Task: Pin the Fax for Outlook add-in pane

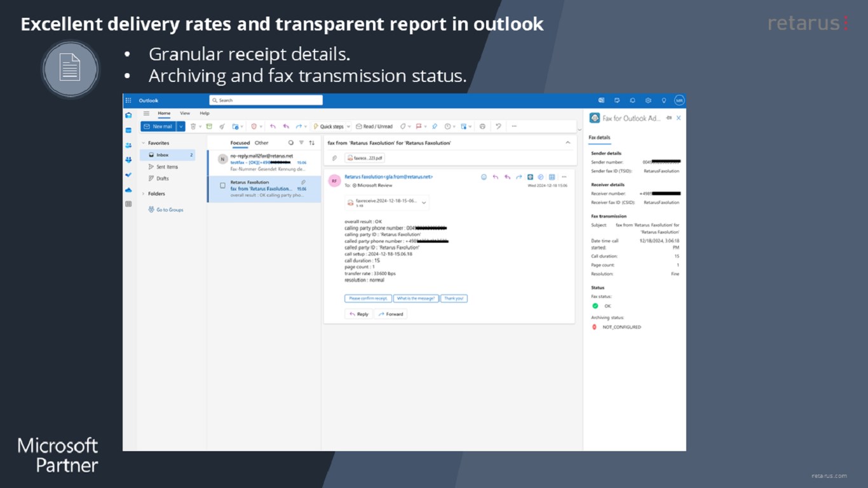Action: pos(668,118)
